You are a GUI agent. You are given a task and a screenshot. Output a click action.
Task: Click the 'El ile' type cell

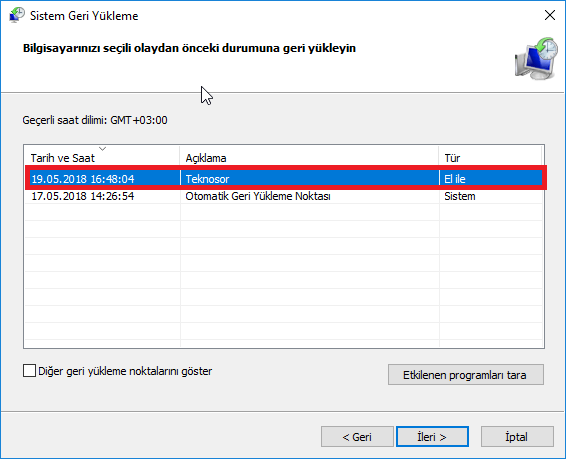[454, 179]
